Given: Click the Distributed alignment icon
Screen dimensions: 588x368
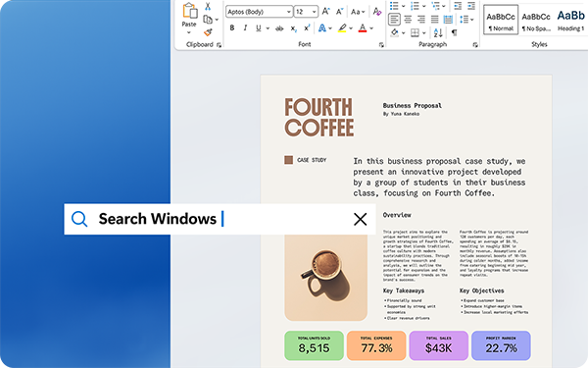Looking at the screenshot, I should tap(448, 20).
